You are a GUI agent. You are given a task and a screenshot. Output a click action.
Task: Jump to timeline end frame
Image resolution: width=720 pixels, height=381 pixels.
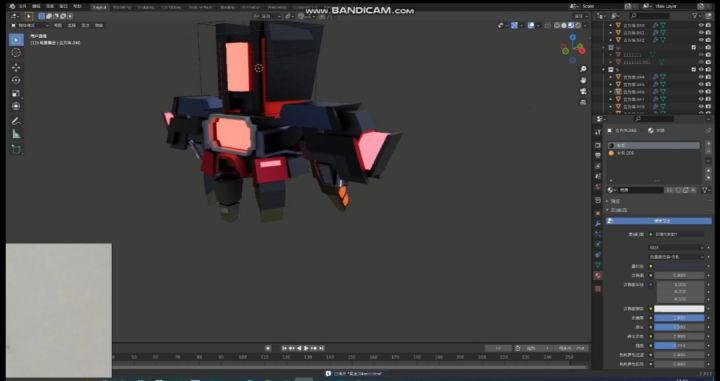[321, 348]
